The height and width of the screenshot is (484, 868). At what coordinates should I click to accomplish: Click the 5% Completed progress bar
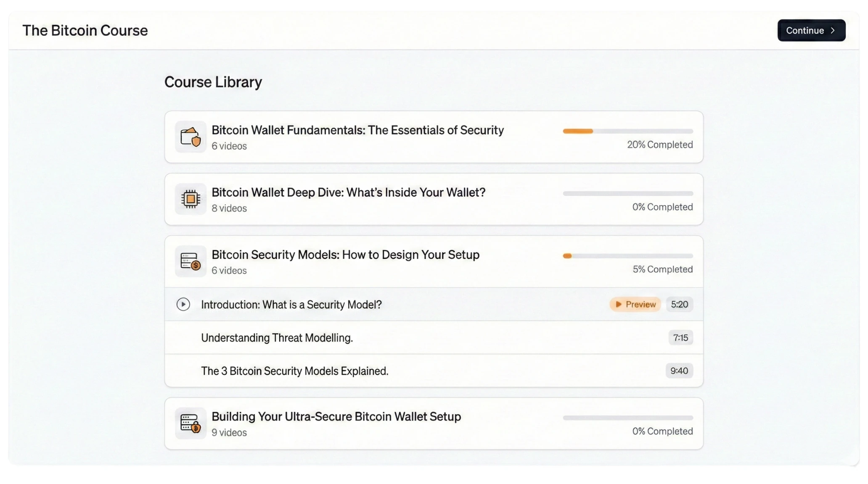[x=627, y=255]
